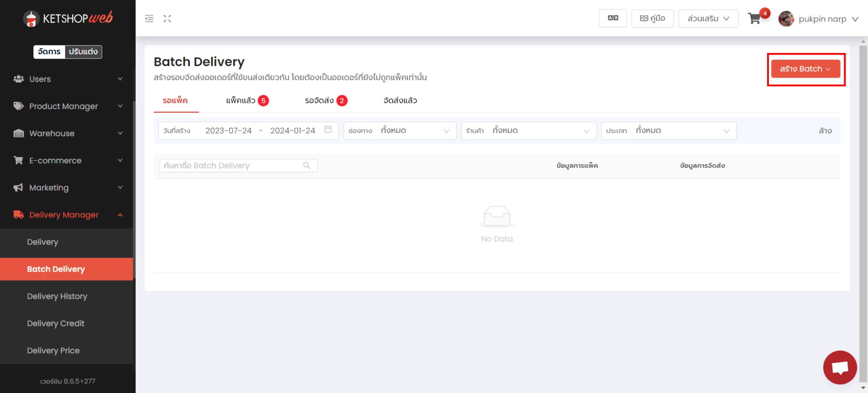Click calendar icon in date range
The image size is (868, 393).
[x=328, y=130]
